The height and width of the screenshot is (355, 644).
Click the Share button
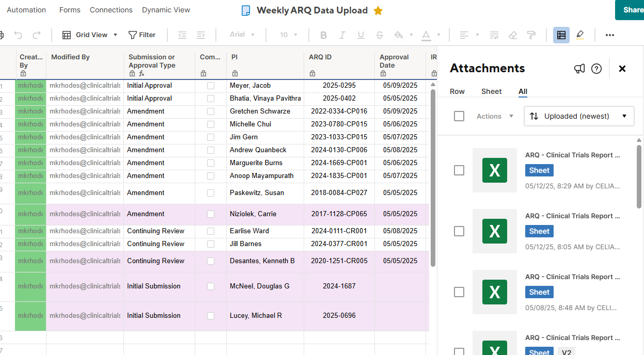(x=630, y=10)
